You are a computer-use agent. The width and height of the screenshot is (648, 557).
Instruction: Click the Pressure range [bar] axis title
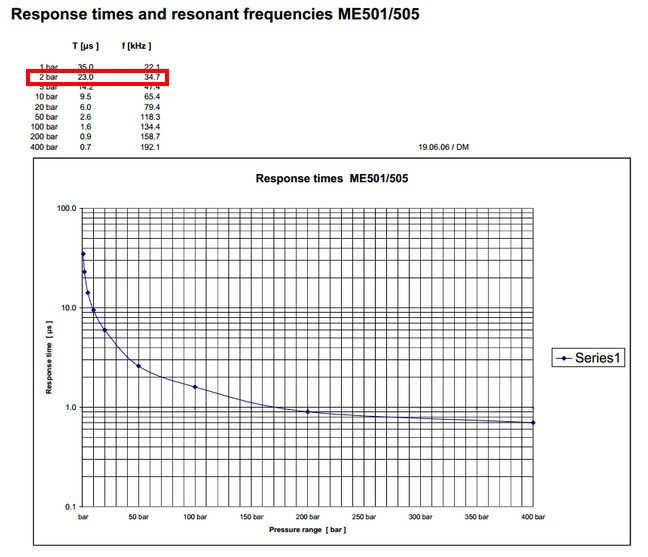tap(307, 529)
